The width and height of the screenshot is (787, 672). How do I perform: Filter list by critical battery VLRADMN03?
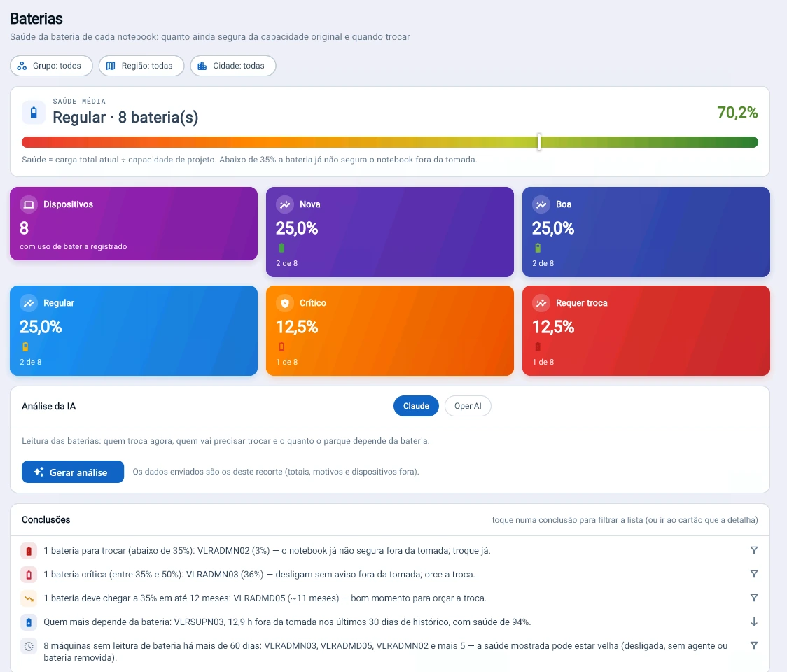click(754, 574)
